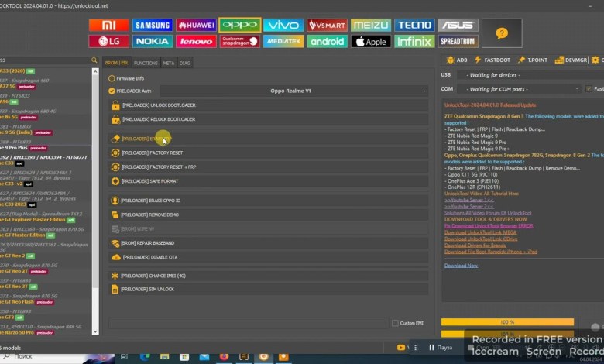Viewport: 604px width, 364px height.
Task: Open the FASTBOOT lightning tool
Action: (x=479, y=60)
